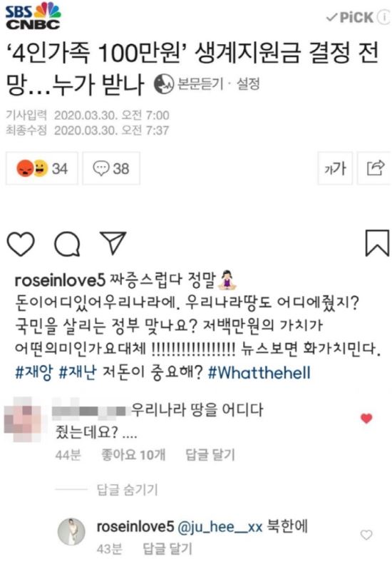The height and width of the screenshot is (569, 392).
Task: Open article share icon button
Action: click(375, 168)
